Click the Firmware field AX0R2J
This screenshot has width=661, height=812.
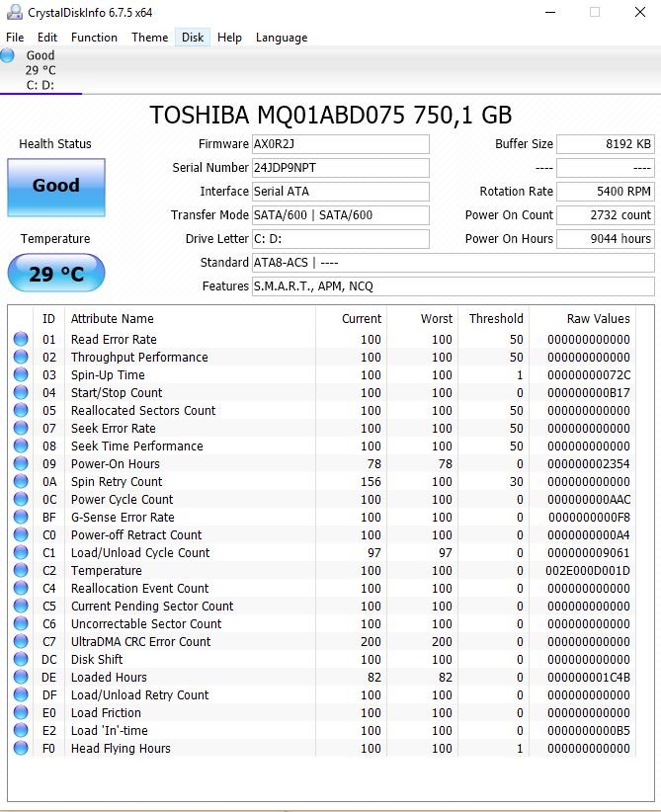pyautogui.click(x=340, y=144)
